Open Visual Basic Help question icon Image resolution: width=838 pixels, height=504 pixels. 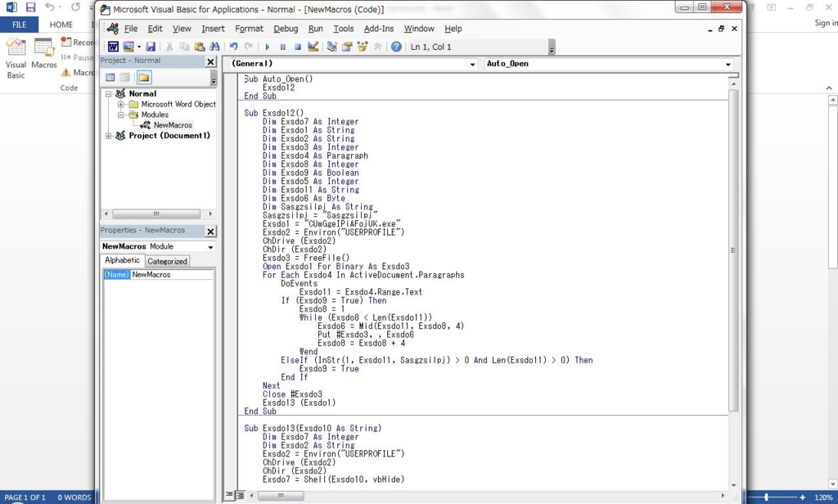point(396,47)
